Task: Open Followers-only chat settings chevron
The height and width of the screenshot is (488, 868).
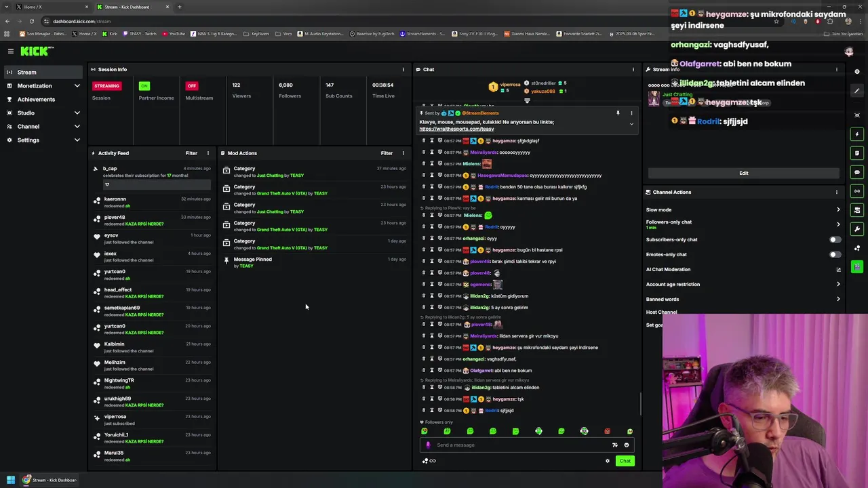Action: click(x=838, y=224)
